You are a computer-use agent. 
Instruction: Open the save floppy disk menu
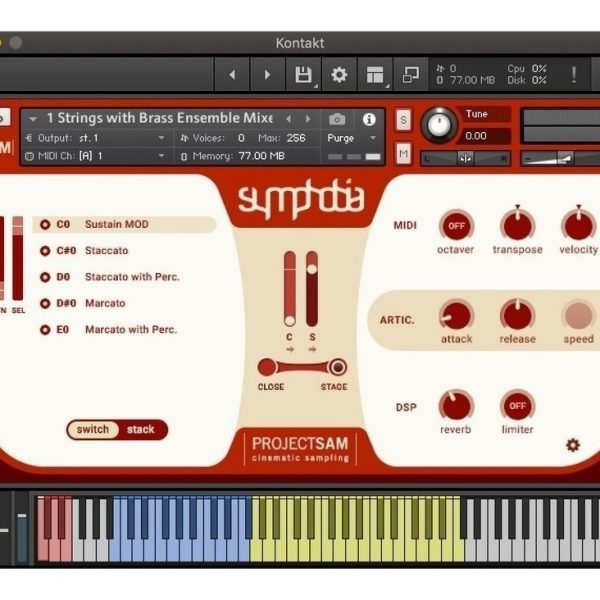click(x=303, y=75)
